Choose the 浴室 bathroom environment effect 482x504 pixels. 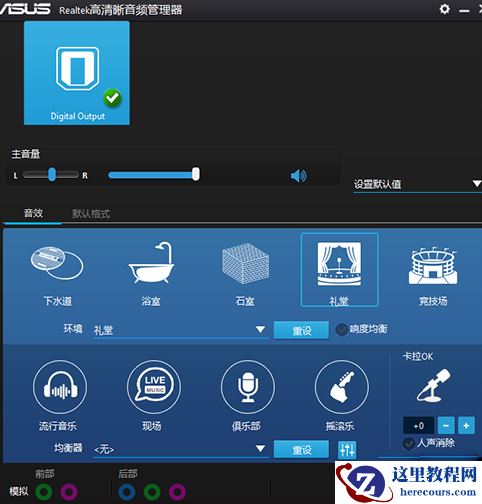click(x=151, y=274)
